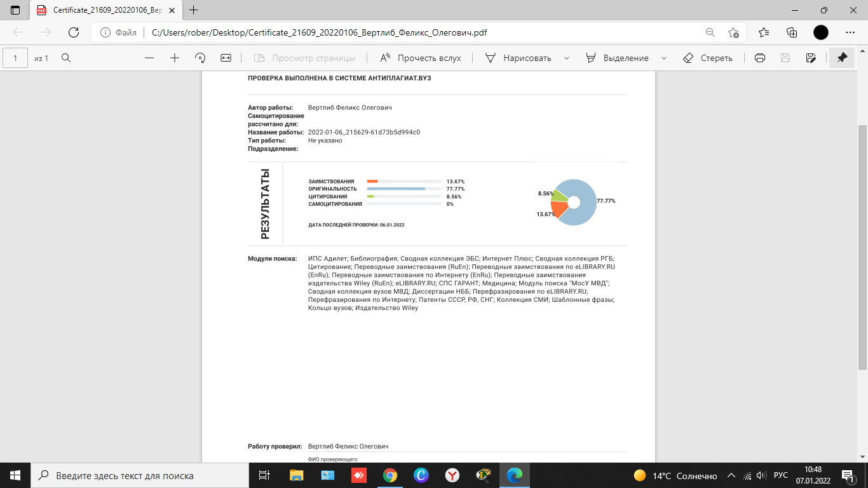Click the ДАТА ПОСЛЕДНЕЙ ПРОВЕРКИ: 06.01.2022 text
Image resolution: width=868 pixels, height=488 pixels.
(x=356, y=225)
